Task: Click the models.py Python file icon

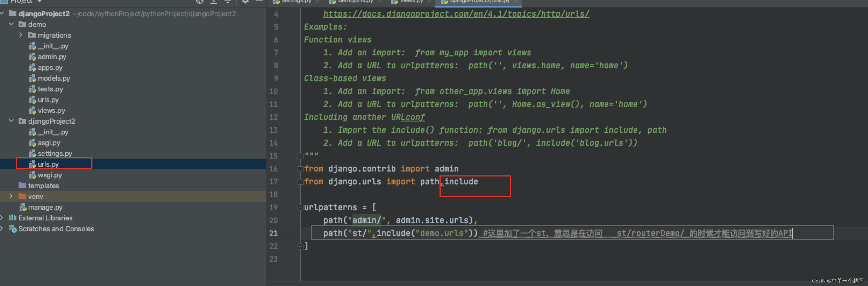Action: [x=33, y=78]
